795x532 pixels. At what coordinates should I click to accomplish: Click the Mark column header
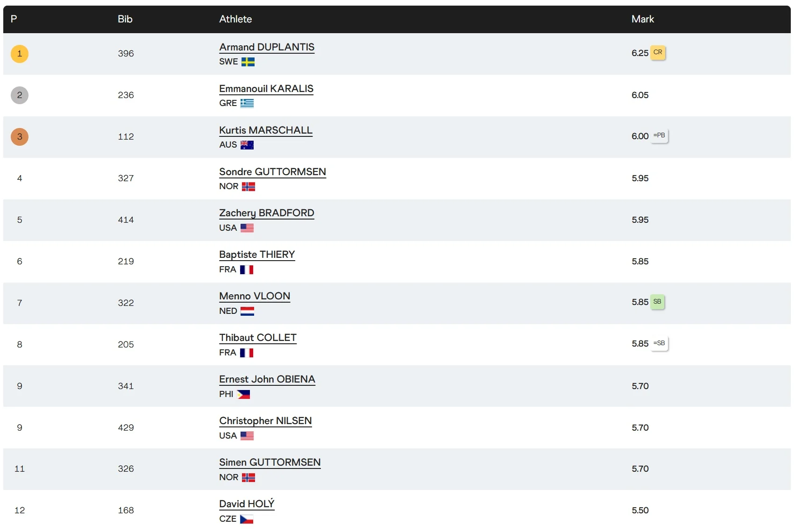(642, 19)
